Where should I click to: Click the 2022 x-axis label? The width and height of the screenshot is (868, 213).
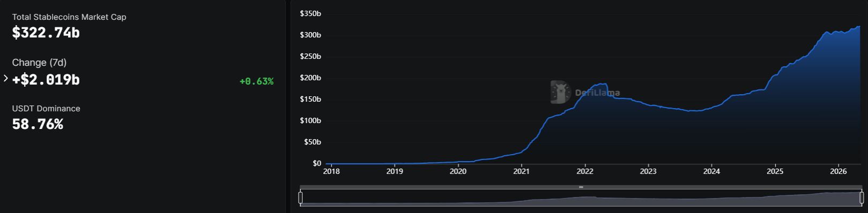click(585, 172)
